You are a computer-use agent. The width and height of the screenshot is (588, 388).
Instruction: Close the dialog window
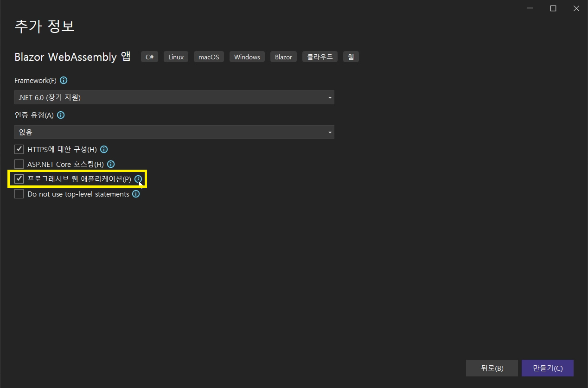pos(576,8)
